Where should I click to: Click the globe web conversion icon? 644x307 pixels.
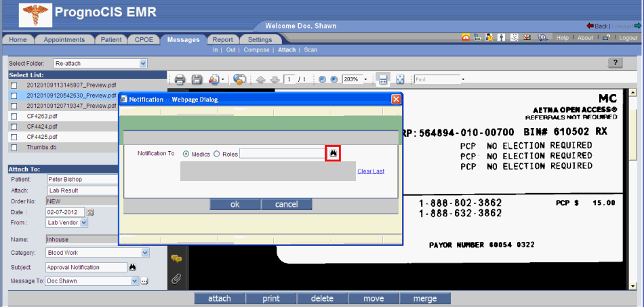coord(240,79)
